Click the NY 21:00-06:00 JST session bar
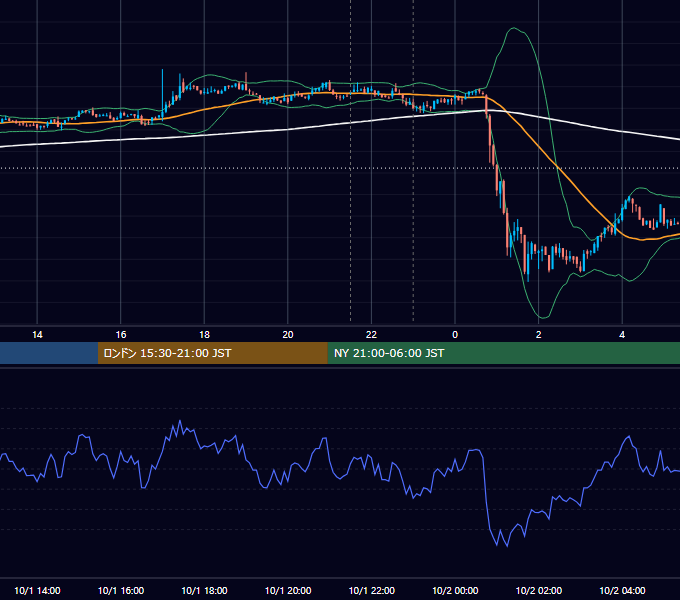This screenshot has height=600, width=680. (x=503, y=353)
